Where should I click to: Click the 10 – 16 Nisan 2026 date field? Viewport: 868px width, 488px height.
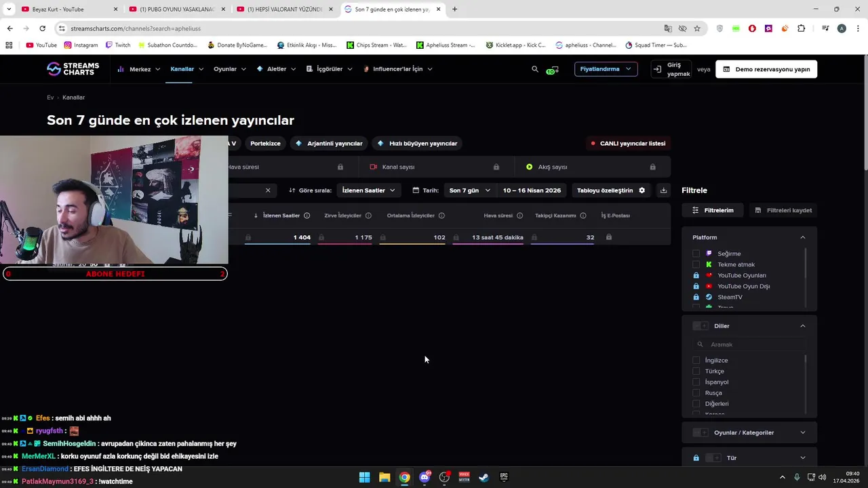click(x=532, y=190)
